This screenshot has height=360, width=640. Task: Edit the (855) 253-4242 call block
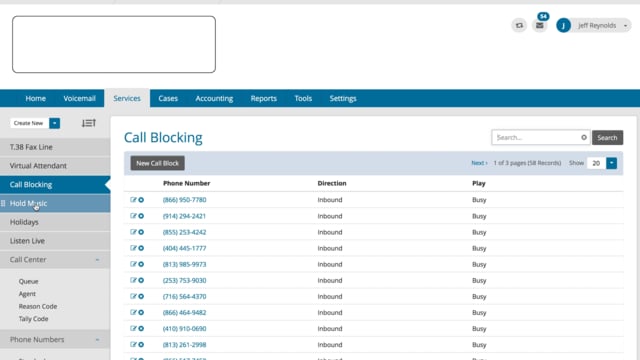[133, 232]
